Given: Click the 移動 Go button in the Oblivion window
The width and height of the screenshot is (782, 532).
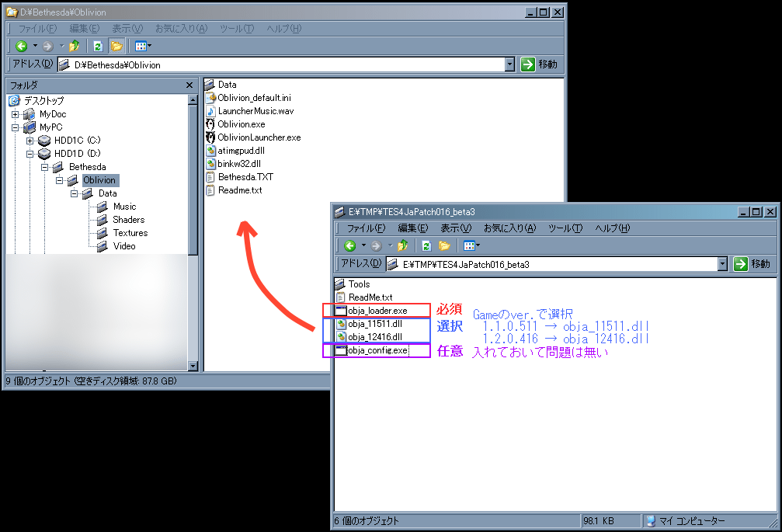Looking at the screenshot, I should coord(540,65).
